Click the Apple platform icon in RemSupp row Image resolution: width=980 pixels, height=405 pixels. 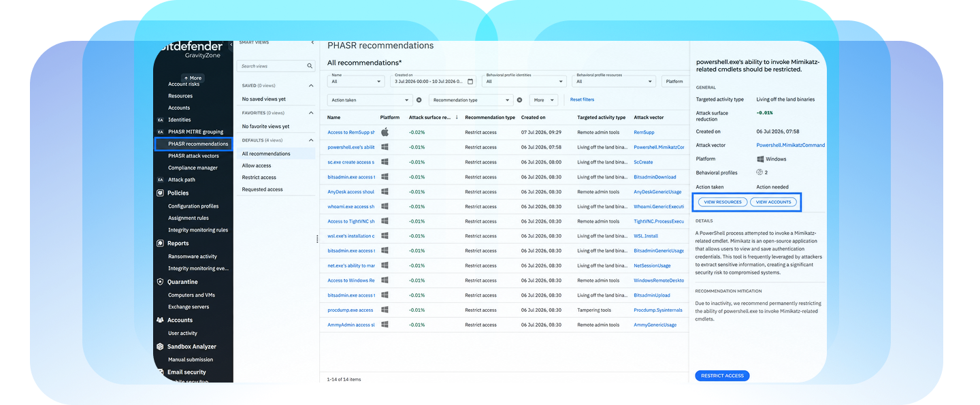tap(385, 132)
